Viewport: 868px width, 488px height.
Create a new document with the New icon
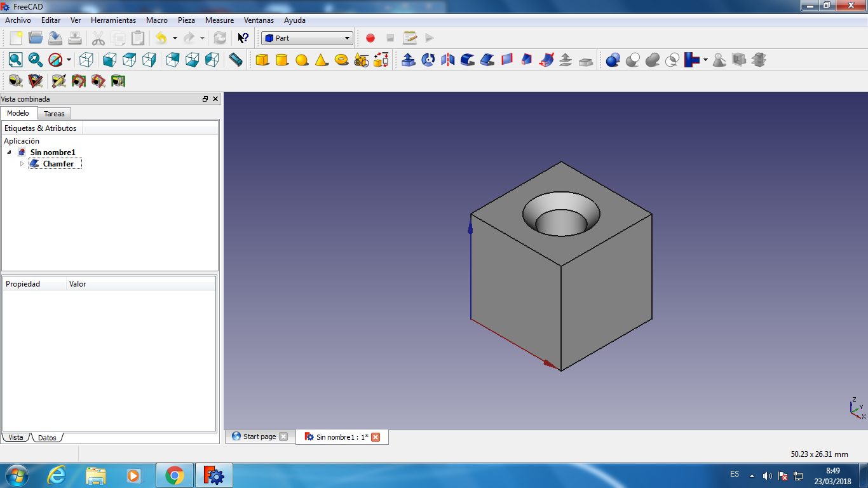click(x=16, y=38)
